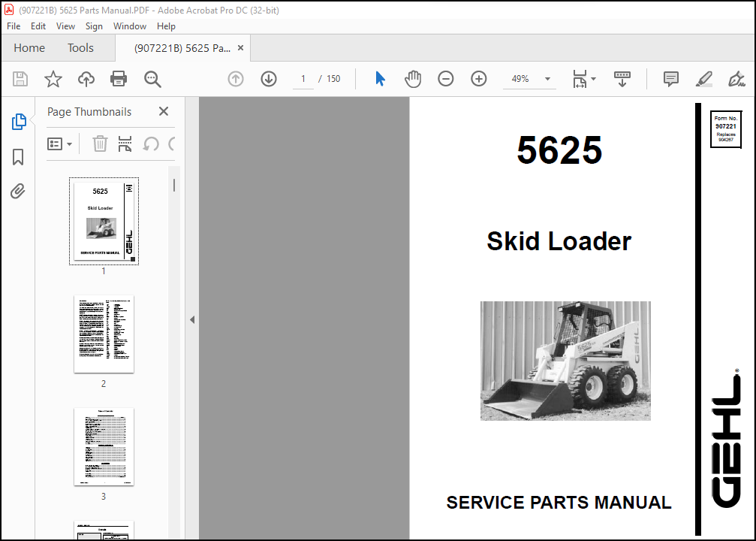Image resolution: width=756 pixels, height=541 pixels.
Task: Select page 3 thumbnail
Action: 104,447
